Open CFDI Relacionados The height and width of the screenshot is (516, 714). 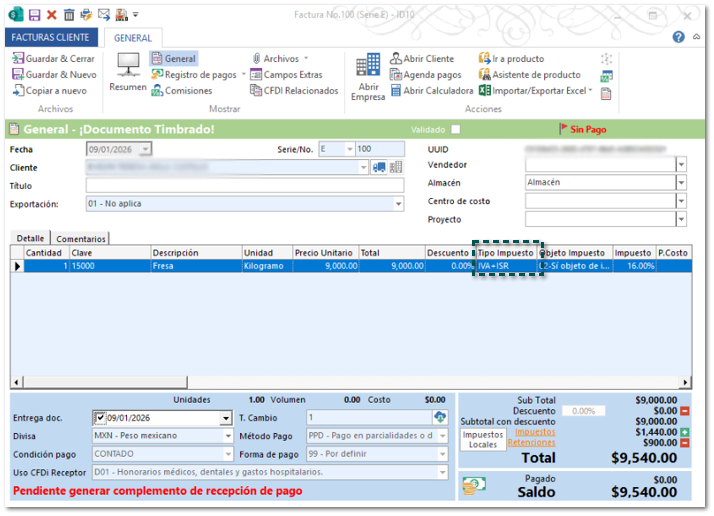(294, 91)
